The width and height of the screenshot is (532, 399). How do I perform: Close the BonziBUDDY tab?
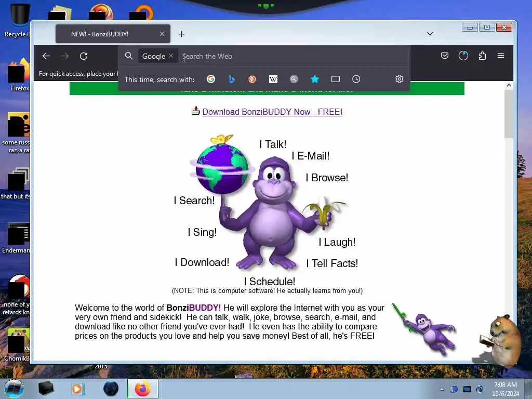pos(162,34)
